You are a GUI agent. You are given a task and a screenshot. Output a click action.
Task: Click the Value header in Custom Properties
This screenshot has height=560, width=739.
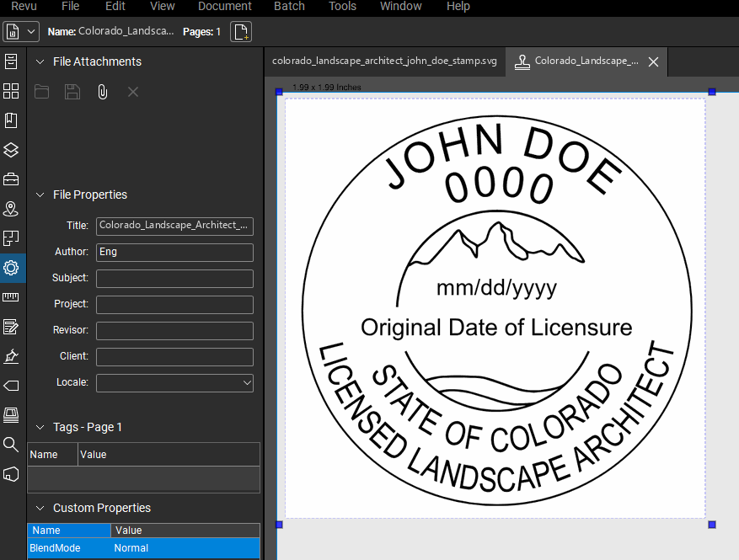[x=185, y=531]
